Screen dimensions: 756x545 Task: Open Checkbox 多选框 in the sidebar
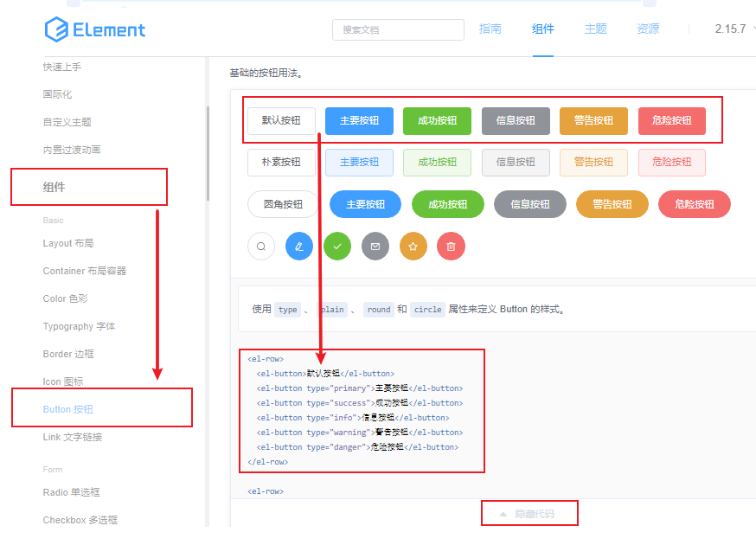pos(80,520)
